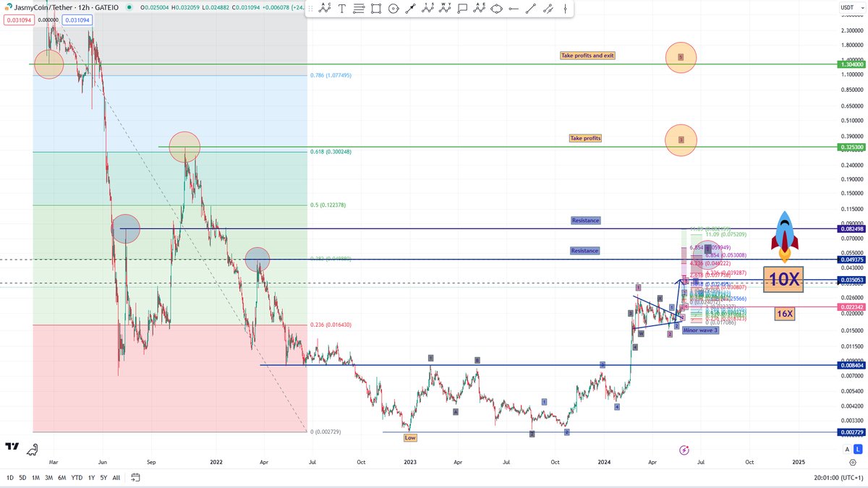Select the Fib retracement lines tool
This screenshot has width=868, height=488.
pyautogui.click(x=359, y=9)
